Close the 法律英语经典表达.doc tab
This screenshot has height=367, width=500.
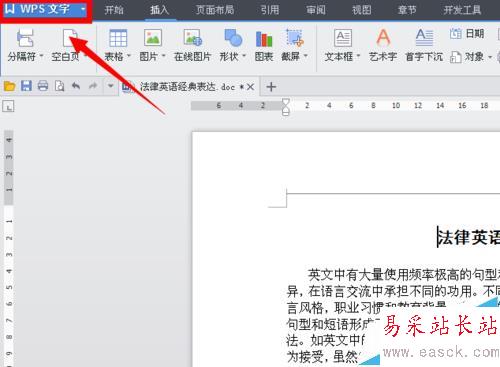(x=250, y=87)
